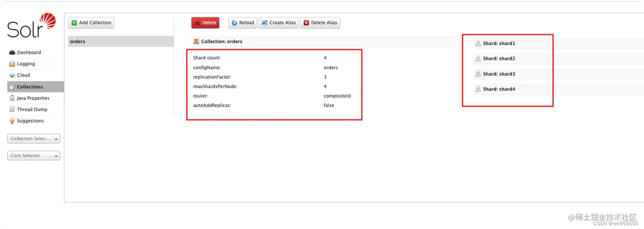The height and width of the screenshot is (229, 644).
Task: Open the Thread Dump page
Action: click(35, 109)
